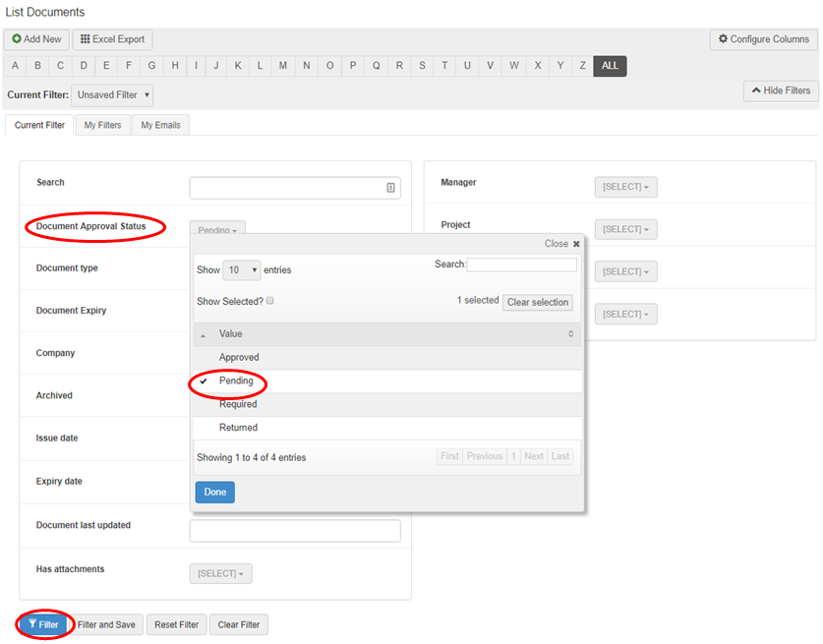Deselect the checked Pending value
Viewport: 823px width, 644px height.
click(x=236, y=381)
